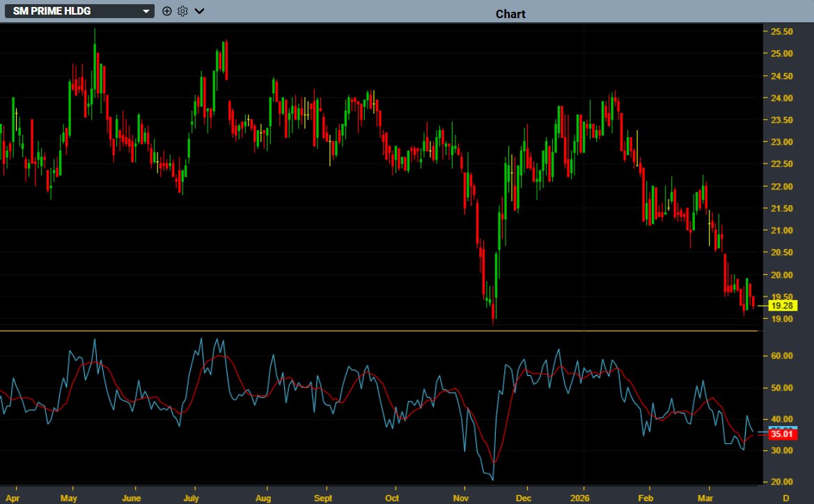
Task: Click the 50.00 indicator axis label
Action: point(781,388)
